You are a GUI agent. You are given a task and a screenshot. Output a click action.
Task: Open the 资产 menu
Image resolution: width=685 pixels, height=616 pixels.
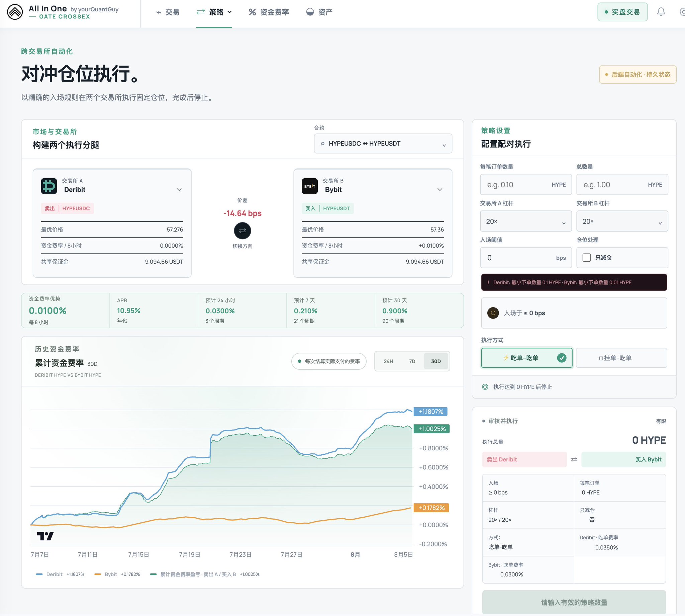319,12
